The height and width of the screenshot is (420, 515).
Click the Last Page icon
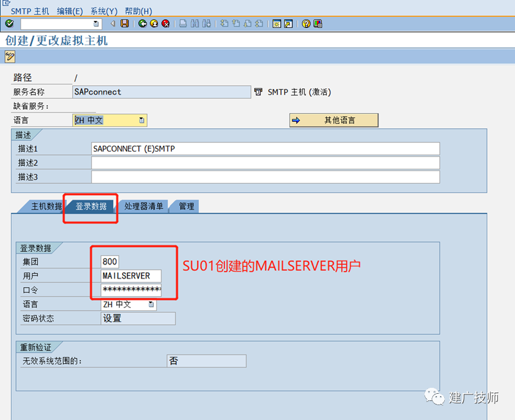pos(259,24)
